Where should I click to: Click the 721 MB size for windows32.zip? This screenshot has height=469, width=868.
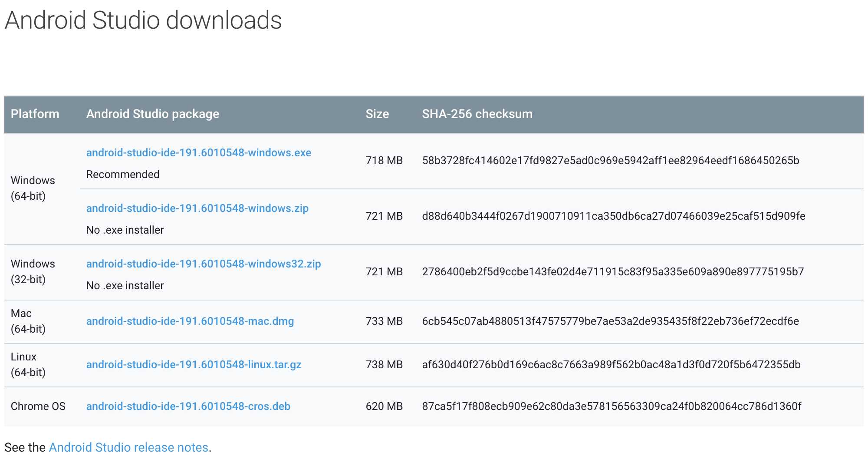pyautogui.click(x=385, y=272)
